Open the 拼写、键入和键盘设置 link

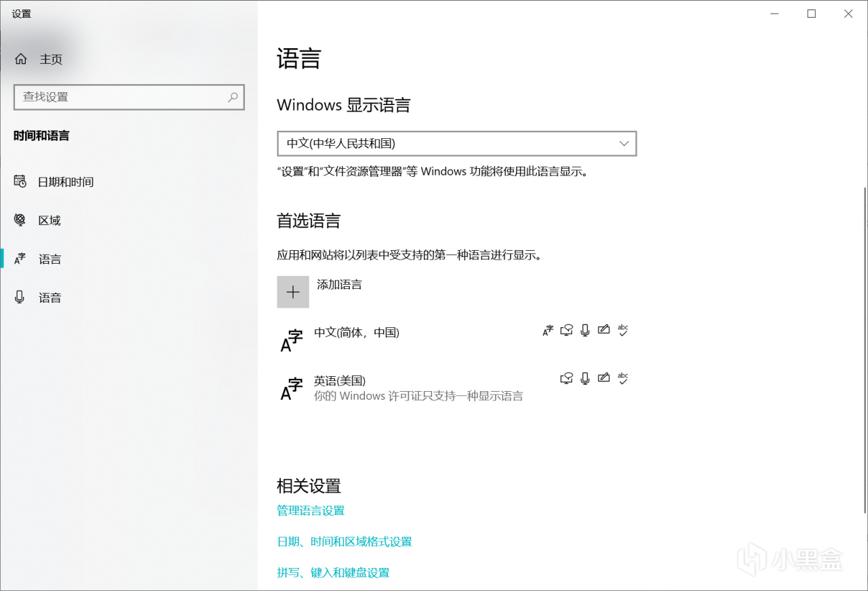click(x=333, y=573)
